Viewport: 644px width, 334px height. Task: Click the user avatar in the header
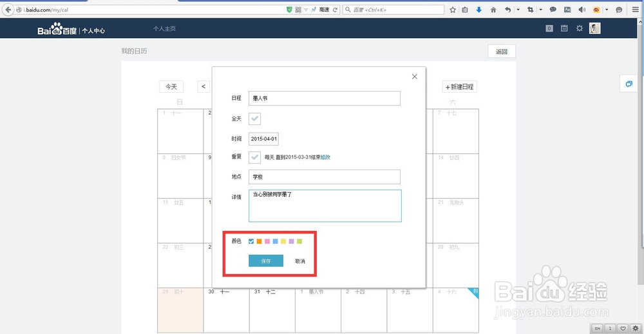click(x=594, y=28)
